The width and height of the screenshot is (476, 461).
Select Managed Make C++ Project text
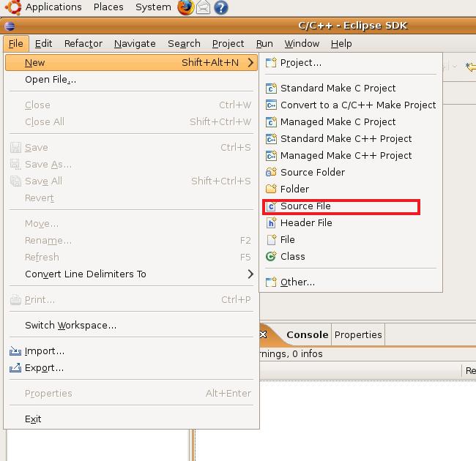(x=346, y=156)
